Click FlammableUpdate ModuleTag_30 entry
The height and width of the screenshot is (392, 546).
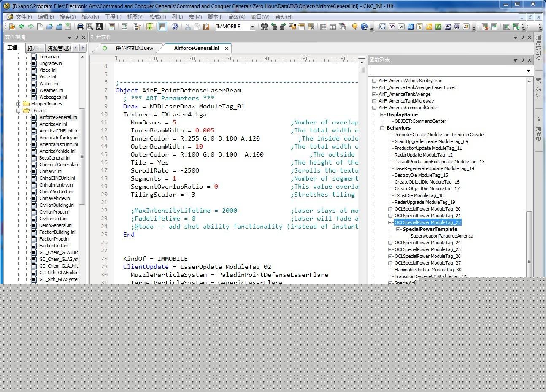click(428, 270)
